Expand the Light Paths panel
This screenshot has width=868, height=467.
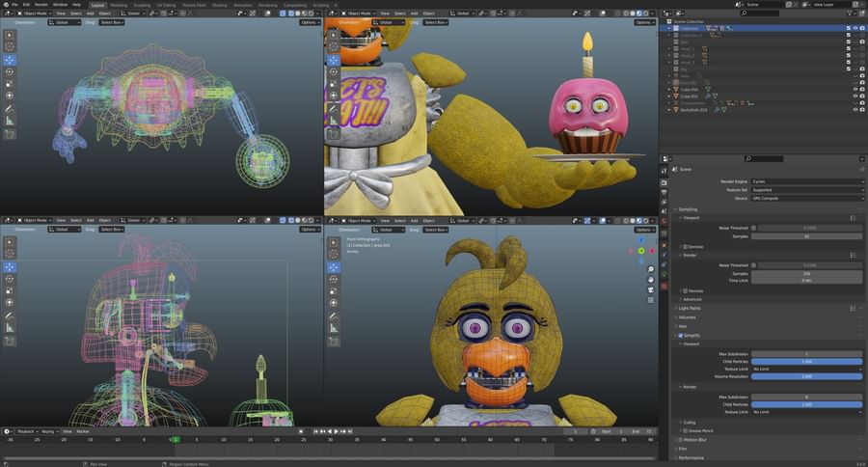click(688, 308)
